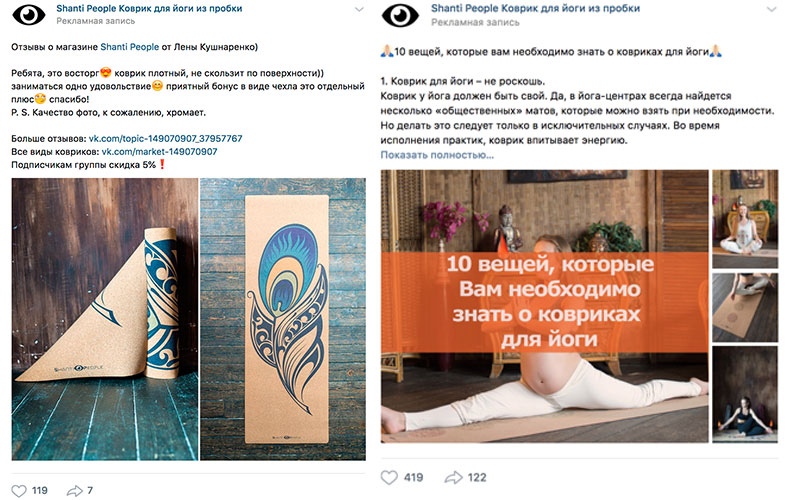Follow the inline Shanti People mention link
This screenshot has height=500, width=793.
click(x=129, y=47)
